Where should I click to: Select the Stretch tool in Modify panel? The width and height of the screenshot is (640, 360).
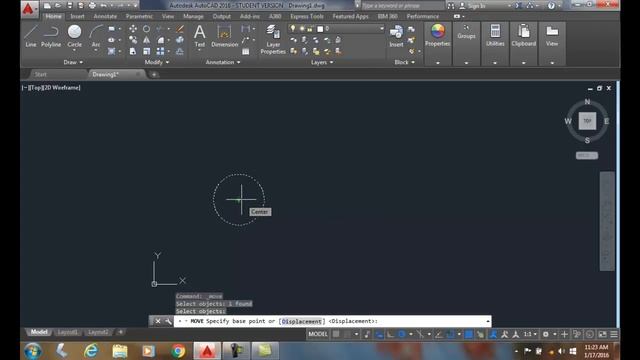[x=133, y=51]
